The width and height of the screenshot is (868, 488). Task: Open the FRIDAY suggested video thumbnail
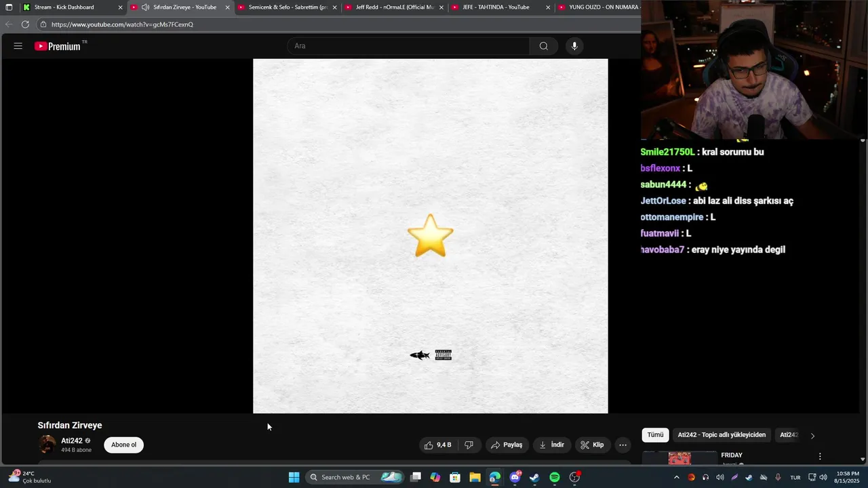point(679,458)
